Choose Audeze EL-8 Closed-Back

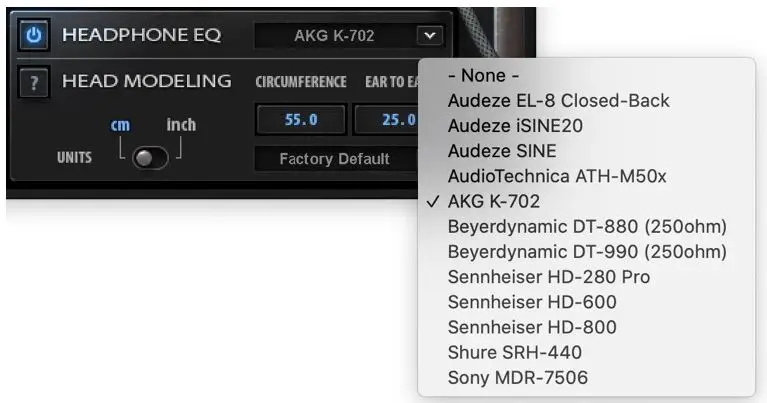click(x=558, y=101)
